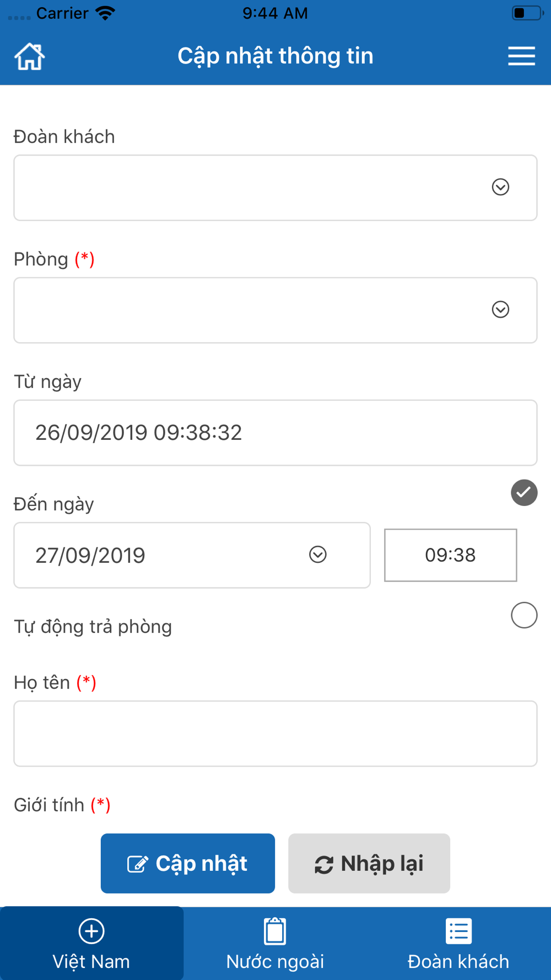Viewport: 551px width, 980px height.
Task: Enable the Tự động trả phòng option
Action: [524, 615]
